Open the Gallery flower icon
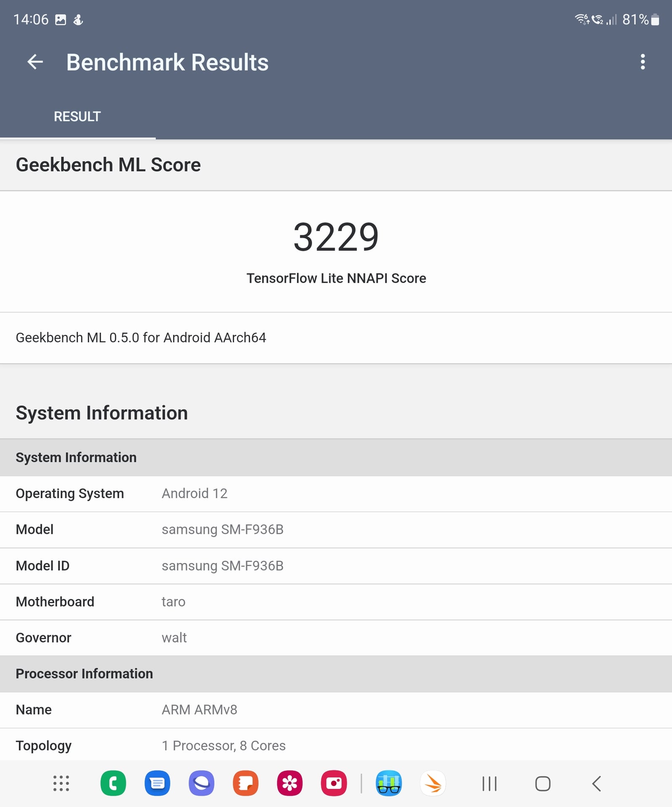 coord(290,783)
